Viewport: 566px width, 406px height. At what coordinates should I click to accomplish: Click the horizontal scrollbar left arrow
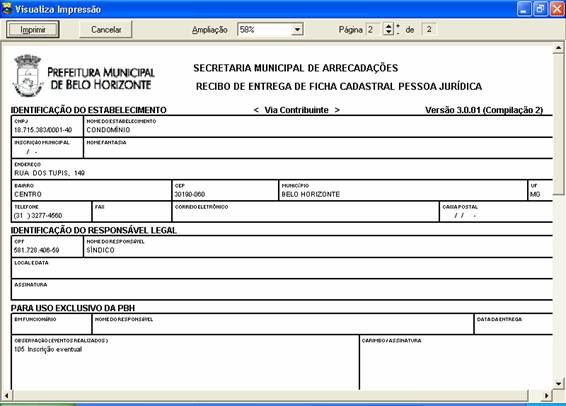coord(6,396)
